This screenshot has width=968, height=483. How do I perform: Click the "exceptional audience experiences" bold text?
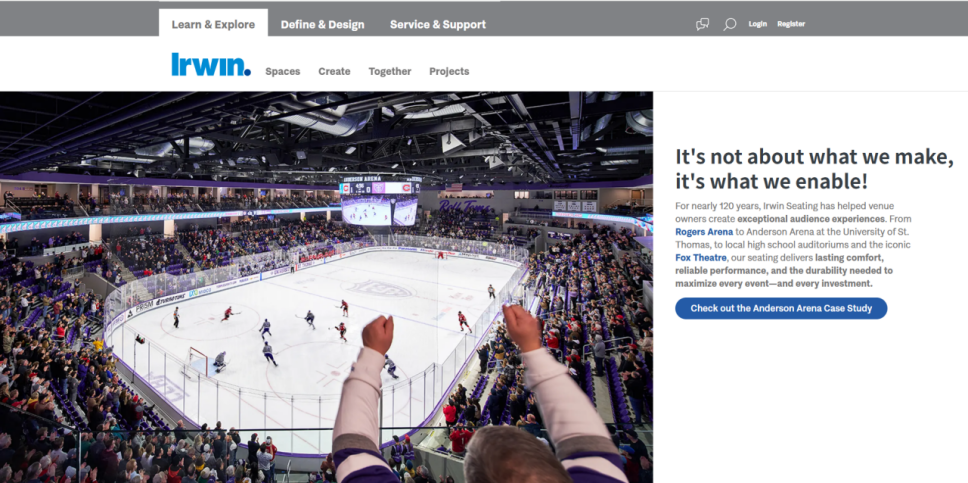[811, 219]
